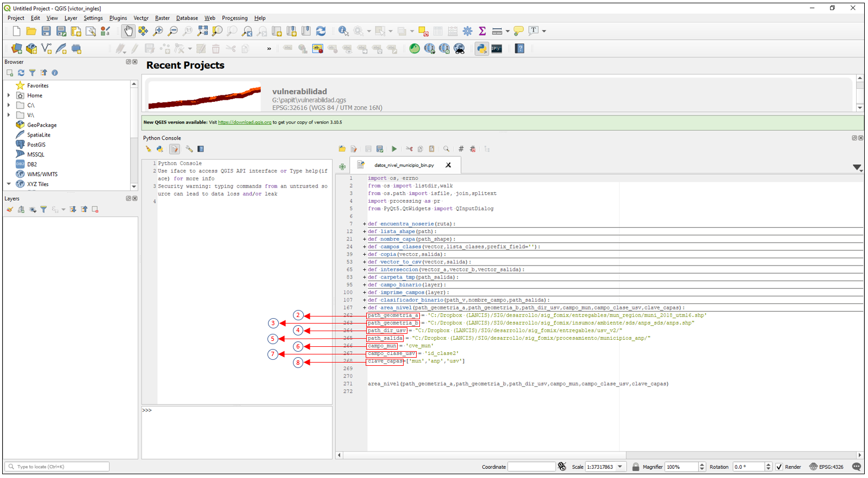
Task: Select WMS/WMTS in the Browser panel
Action: [42, 175]
